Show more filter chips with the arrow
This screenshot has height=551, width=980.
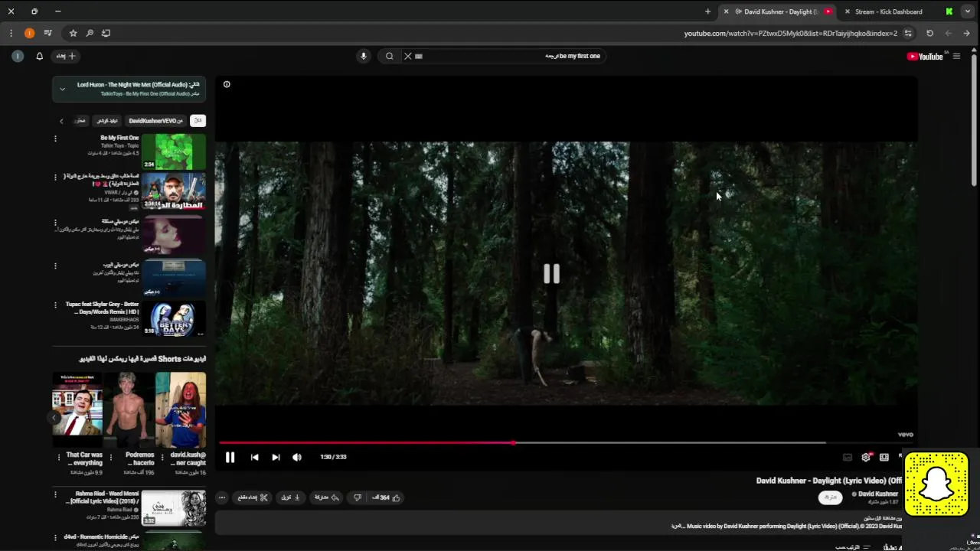(61, 121)
